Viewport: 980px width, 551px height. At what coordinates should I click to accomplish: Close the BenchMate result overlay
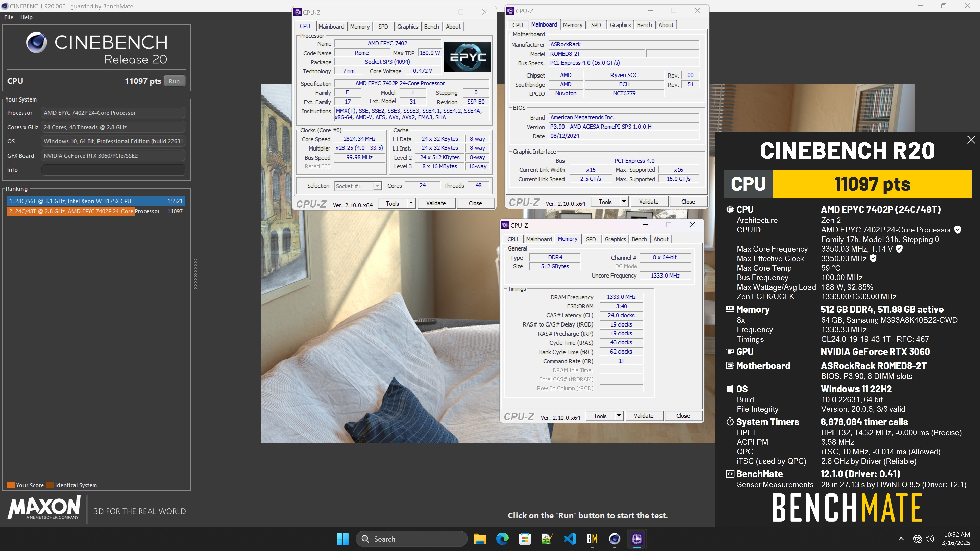[971, 140]
